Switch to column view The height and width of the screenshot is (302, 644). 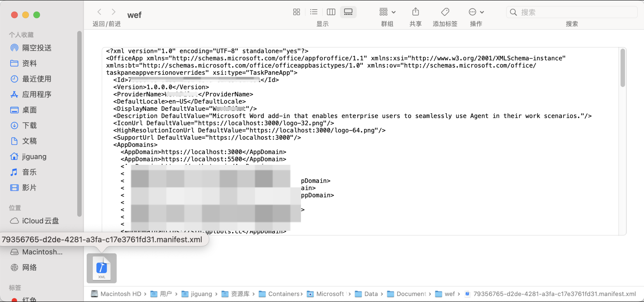331,12
